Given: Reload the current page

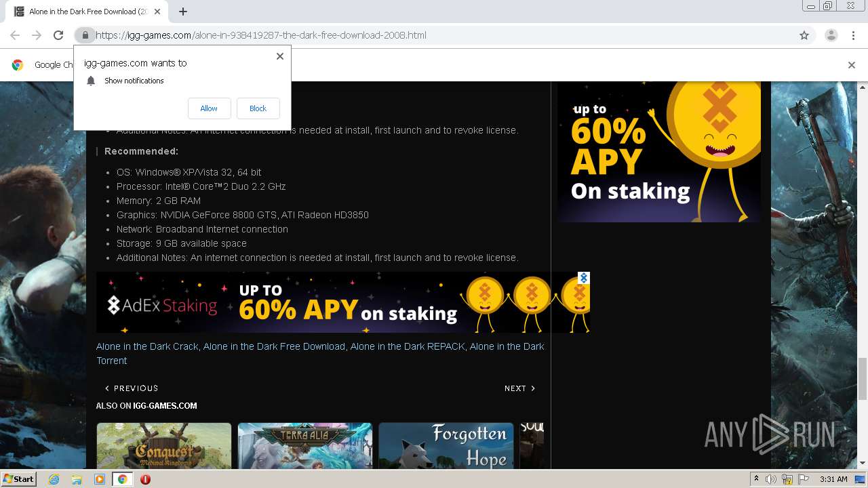Looking at the screenshot, I should pyautogui.click(x=58, y=35).
